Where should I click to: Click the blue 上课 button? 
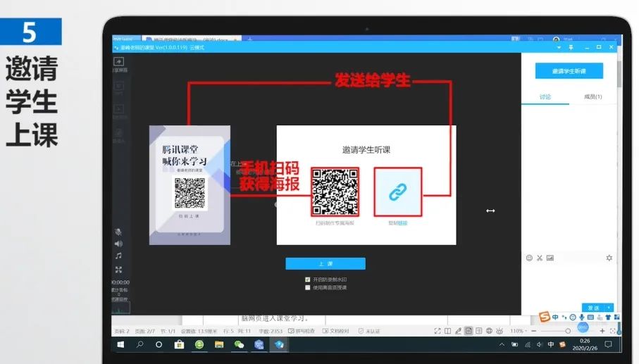coord(325,264)
